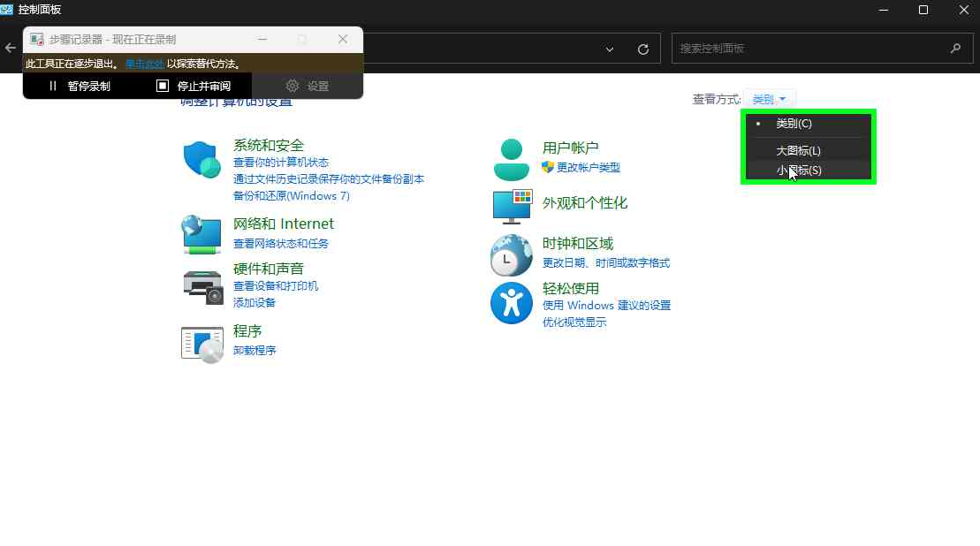
Task: Open 卸载程序 uninstall program link
Action: pos(254,351)
